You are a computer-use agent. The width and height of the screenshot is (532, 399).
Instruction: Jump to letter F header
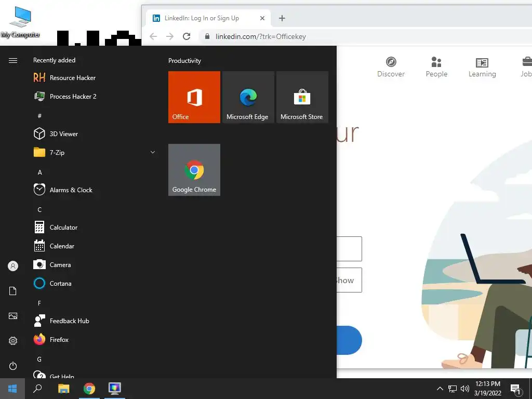click(39, 303)
